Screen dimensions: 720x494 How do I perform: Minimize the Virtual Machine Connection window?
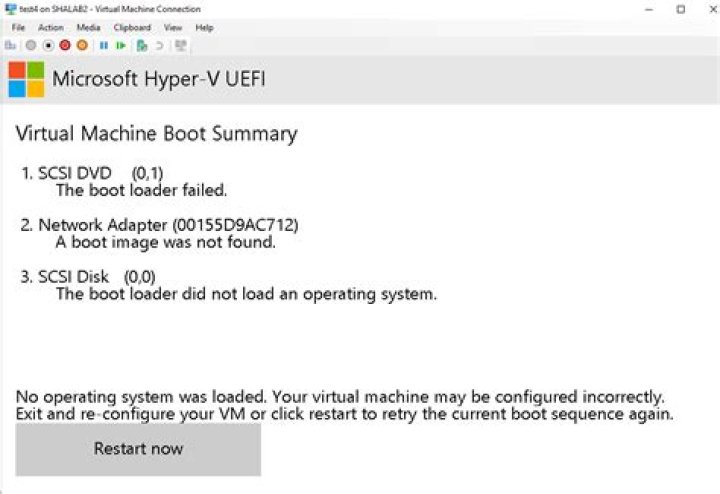point(649,9)
